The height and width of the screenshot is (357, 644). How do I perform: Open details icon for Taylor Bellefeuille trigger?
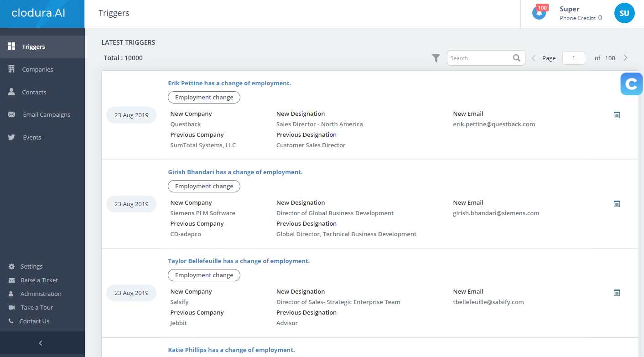coord(617,293)
